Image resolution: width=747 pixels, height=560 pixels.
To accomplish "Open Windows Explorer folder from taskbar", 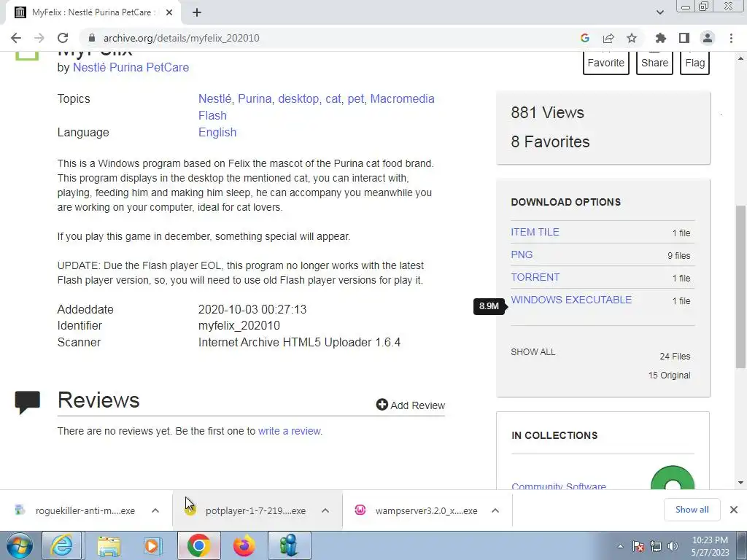I will coord(109,545).
